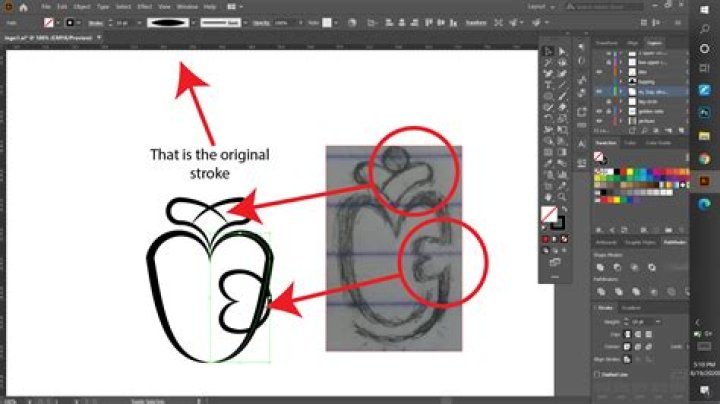Select the Eraser tool
Viewport: 720px width, 404px height.
562,107
